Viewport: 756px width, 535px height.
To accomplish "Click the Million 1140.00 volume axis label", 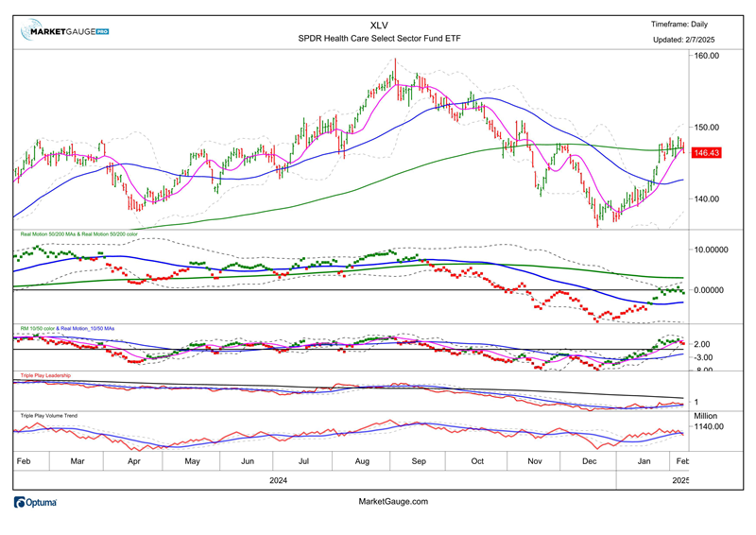I will click(709, 422).
